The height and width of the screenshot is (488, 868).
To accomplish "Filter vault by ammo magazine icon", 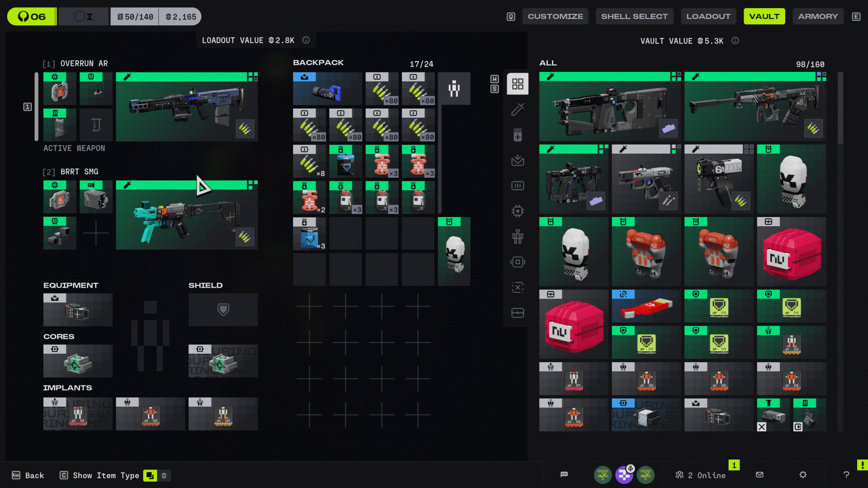I will pyautogui.click(x=517, y=186).
